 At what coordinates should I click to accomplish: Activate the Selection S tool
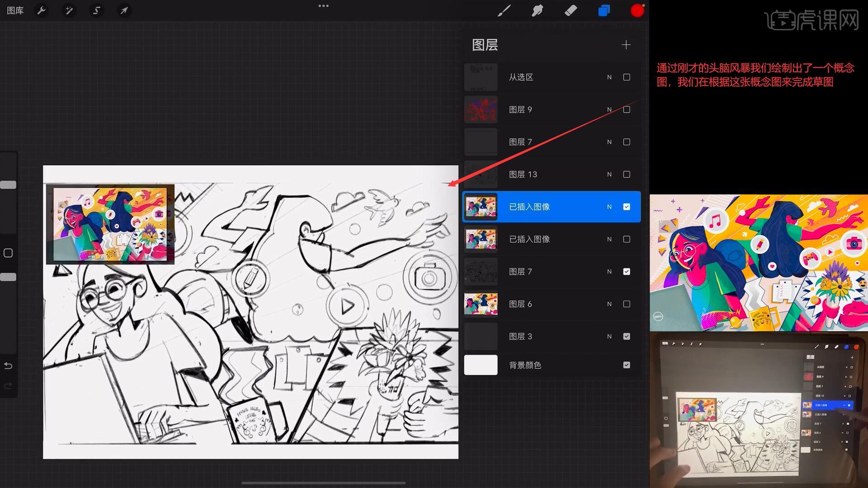coord(96,10)
